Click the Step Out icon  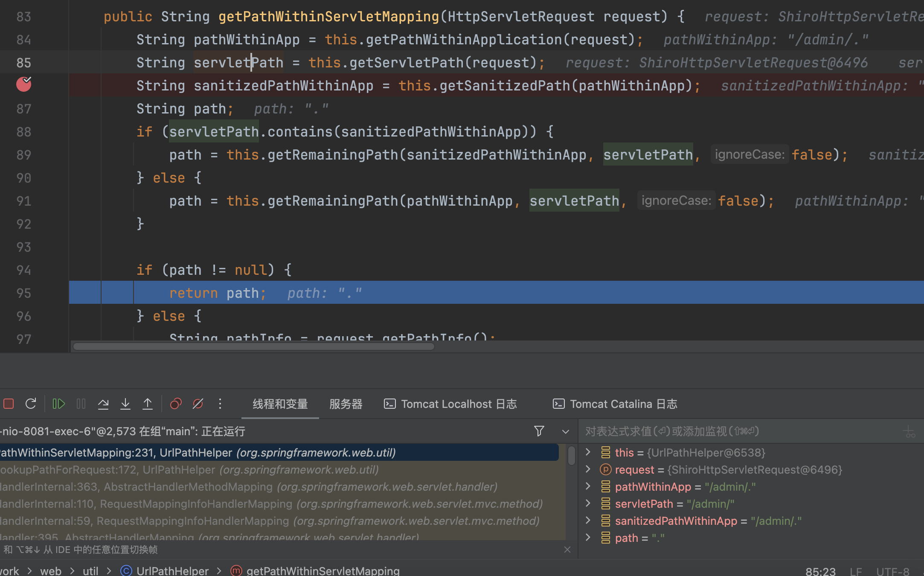pyautogui.click(x=148, y=404)
